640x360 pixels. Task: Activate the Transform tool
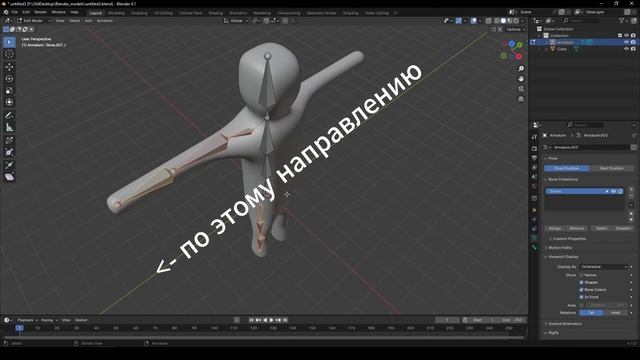[x=9, y=102]
